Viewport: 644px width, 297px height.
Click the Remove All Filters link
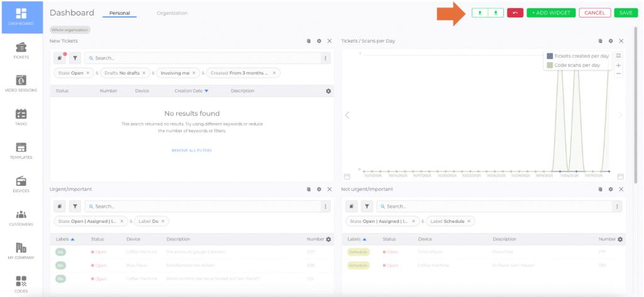192,151
